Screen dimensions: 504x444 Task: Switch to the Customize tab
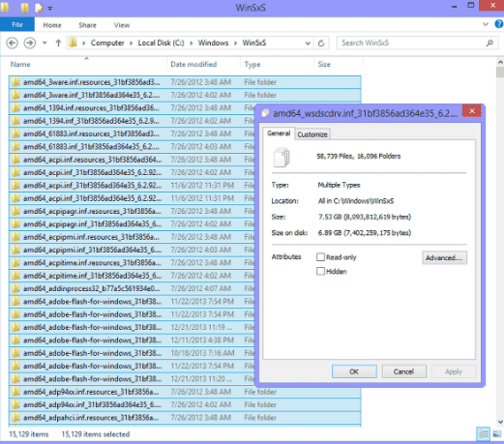(312, 134)
